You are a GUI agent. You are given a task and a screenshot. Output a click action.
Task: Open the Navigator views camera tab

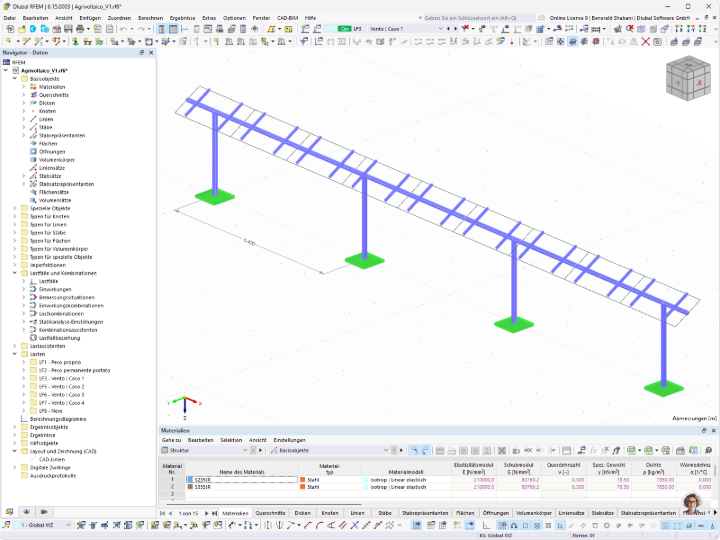[x=44, y=512]
